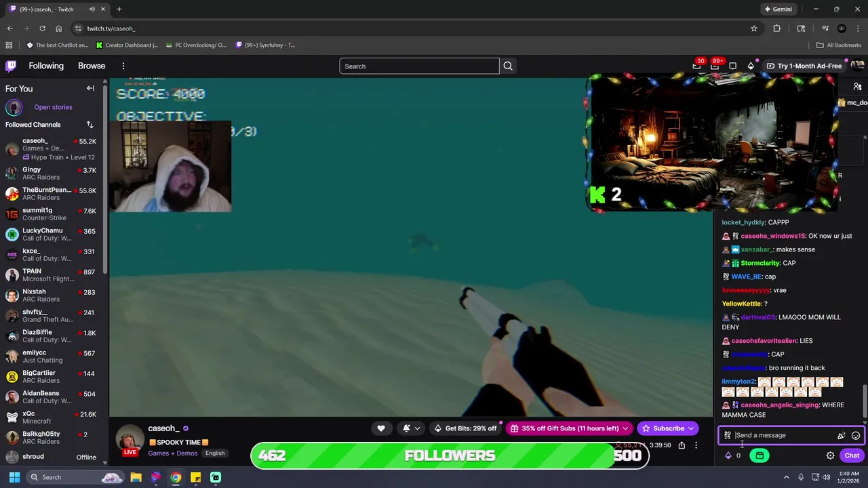The image size is (868, 488).
Task: Open the Gemini button in Chrome
Action: [778, 9]
